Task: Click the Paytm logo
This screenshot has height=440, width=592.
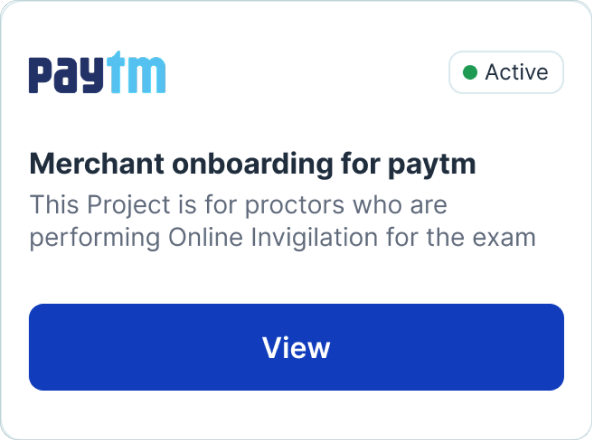Action: tap(97, 72)
